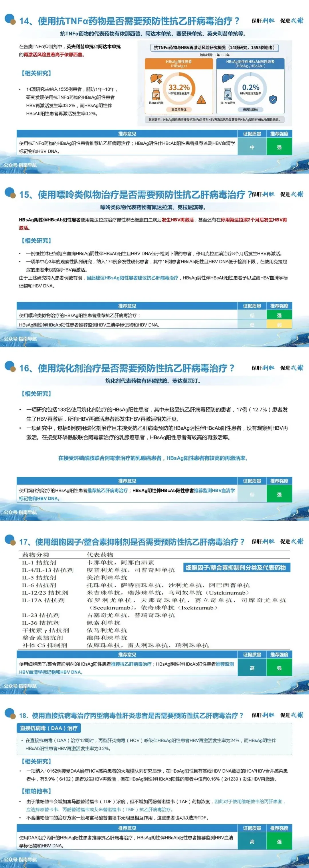Click the bullet about '10152例接受DAA治疗HCV感染患者'
Image resolution: width=309 pixels, height=868 pixels.
click(x=153, y=775)
